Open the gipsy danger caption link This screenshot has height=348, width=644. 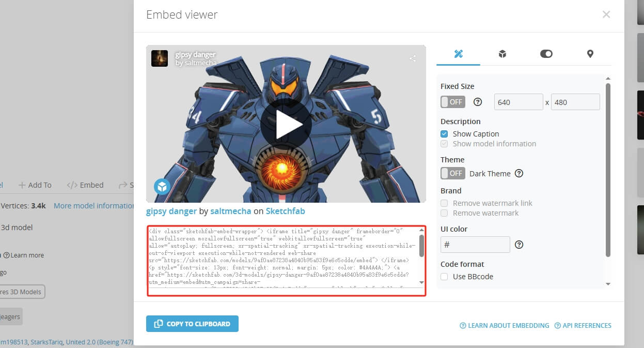pos(171,211)
